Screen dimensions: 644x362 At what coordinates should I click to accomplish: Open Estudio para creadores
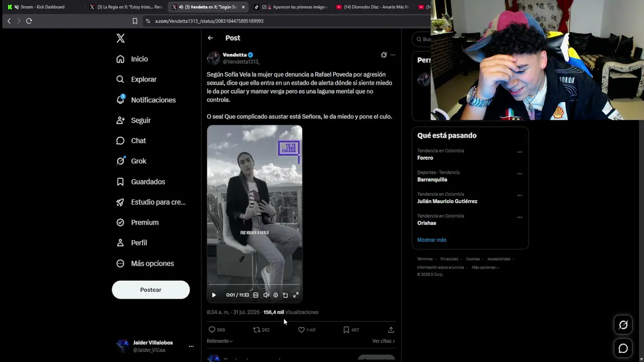click(x=151, y=202)
